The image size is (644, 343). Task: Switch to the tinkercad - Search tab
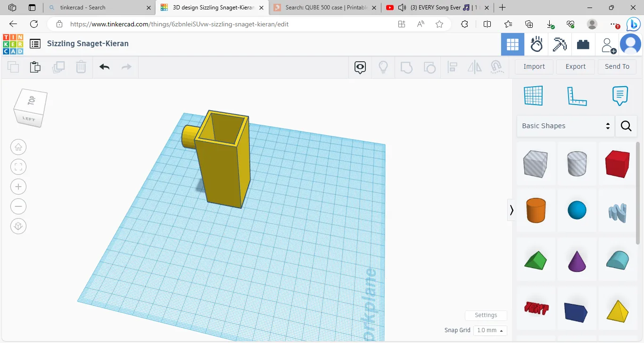click(x=83, y=8)
